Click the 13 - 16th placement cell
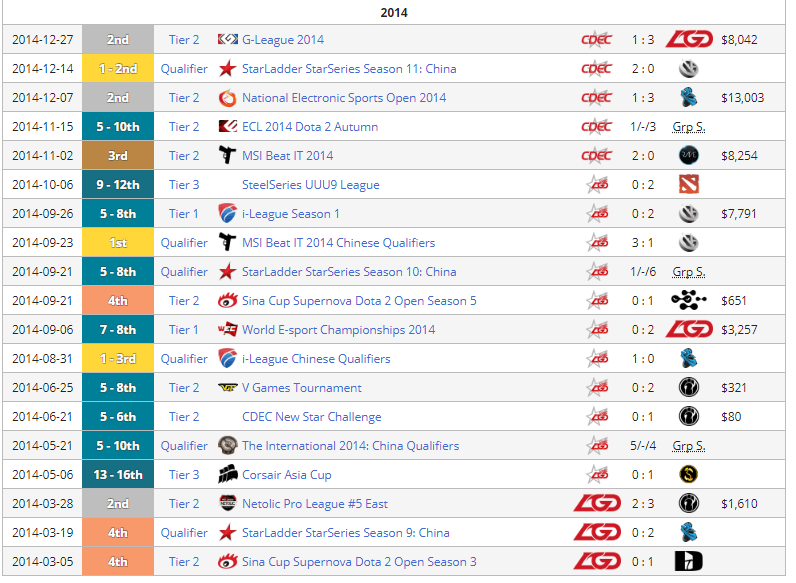This screenshot has width=796, height=583. point(118,474)
